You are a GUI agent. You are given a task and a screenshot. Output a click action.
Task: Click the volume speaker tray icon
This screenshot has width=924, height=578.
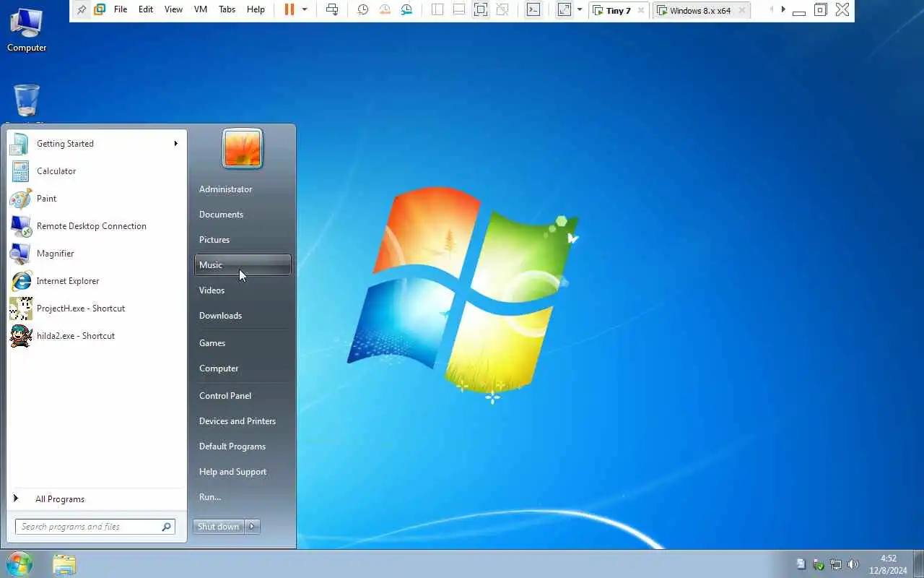(853, 564)
